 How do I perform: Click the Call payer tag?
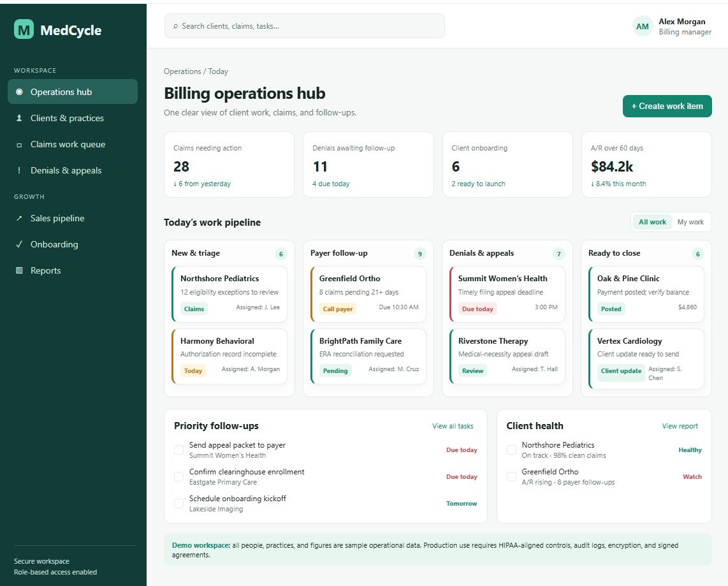338,309
